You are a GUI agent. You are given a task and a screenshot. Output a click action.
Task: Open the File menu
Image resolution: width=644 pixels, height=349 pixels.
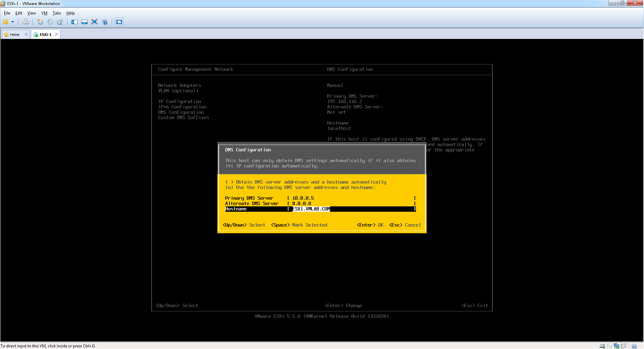click(7, 13)
